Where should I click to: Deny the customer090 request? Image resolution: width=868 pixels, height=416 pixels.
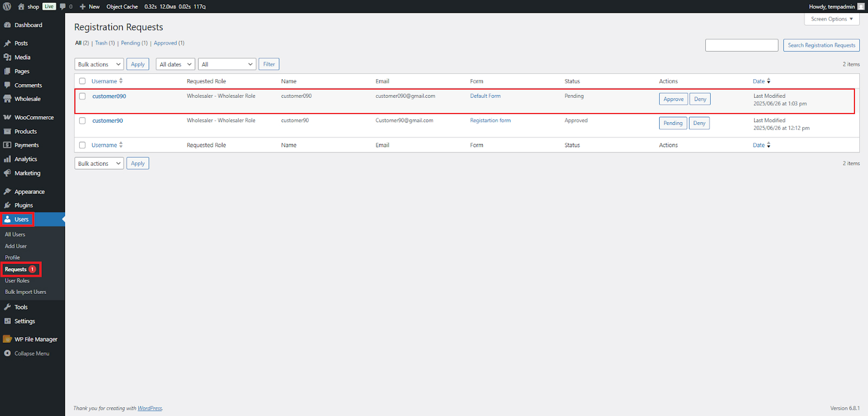(x=700, y=99)
